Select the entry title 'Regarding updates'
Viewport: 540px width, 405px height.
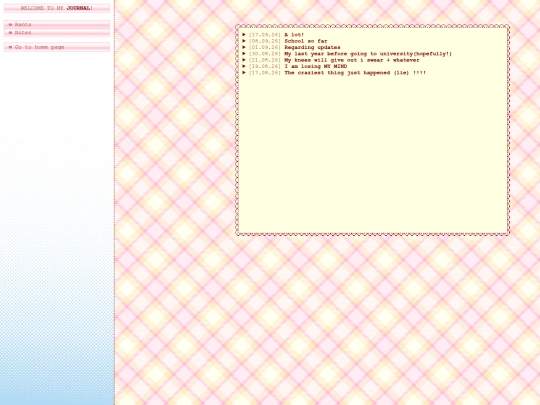pos(312,47)
